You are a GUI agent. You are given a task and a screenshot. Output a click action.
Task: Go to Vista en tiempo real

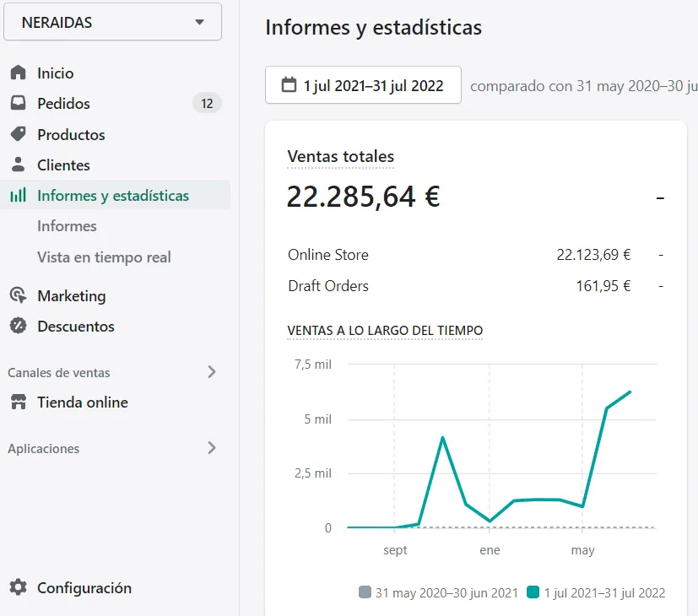[x=104, y=257]
